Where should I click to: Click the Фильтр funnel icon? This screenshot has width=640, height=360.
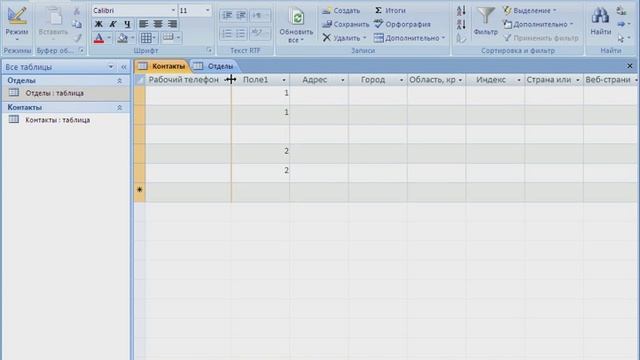click(x=486, y=16)
